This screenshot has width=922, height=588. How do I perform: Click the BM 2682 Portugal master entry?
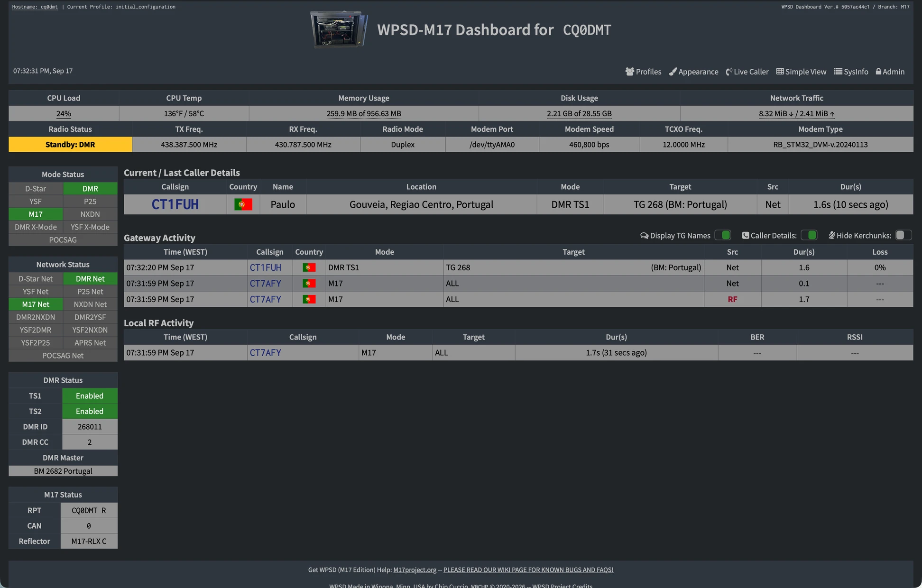(x=63, y=471)
